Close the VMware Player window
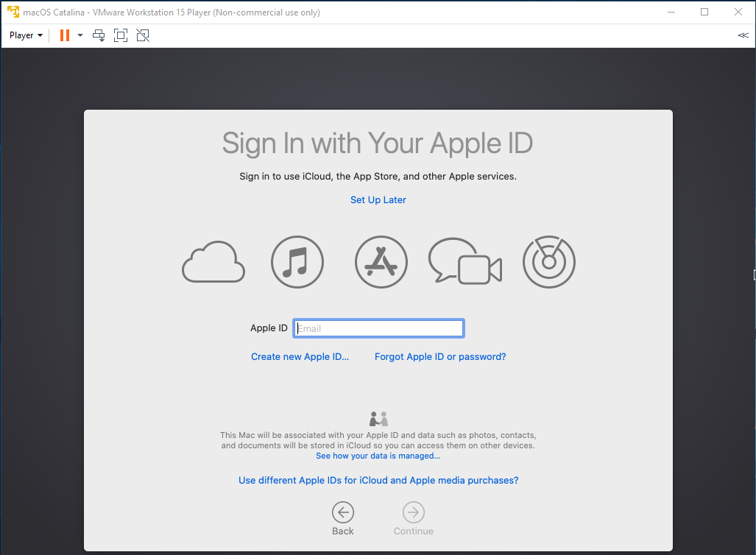Image resolution: width=756 pixels, height=555 pixels. coord(738,12)
